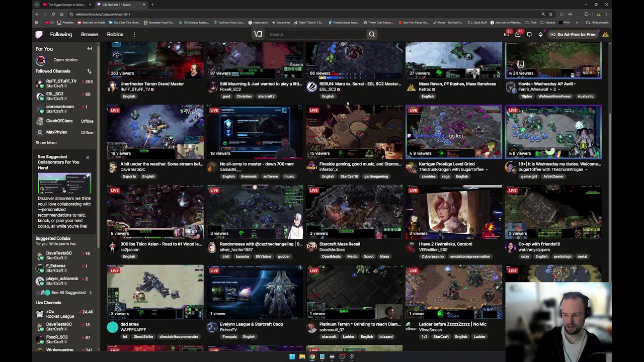Open ESL_SC2 in followed channels
Image resolution: width=644 pixels, height=362 pixels.
coord(64,96)
